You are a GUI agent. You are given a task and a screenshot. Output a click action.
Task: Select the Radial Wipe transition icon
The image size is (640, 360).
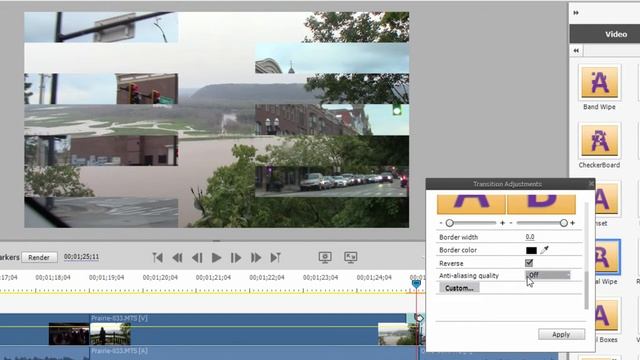click(x=607, y=257)
